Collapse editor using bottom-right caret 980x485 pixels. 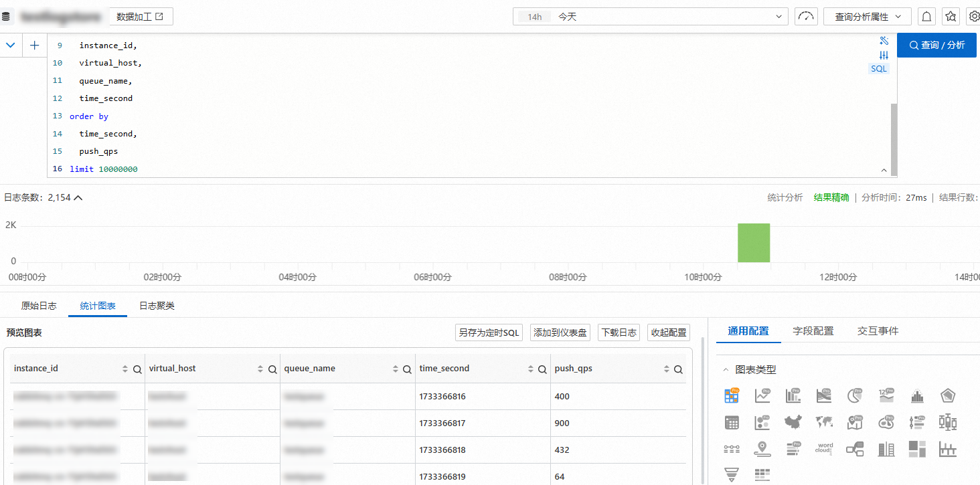(884, 171)
